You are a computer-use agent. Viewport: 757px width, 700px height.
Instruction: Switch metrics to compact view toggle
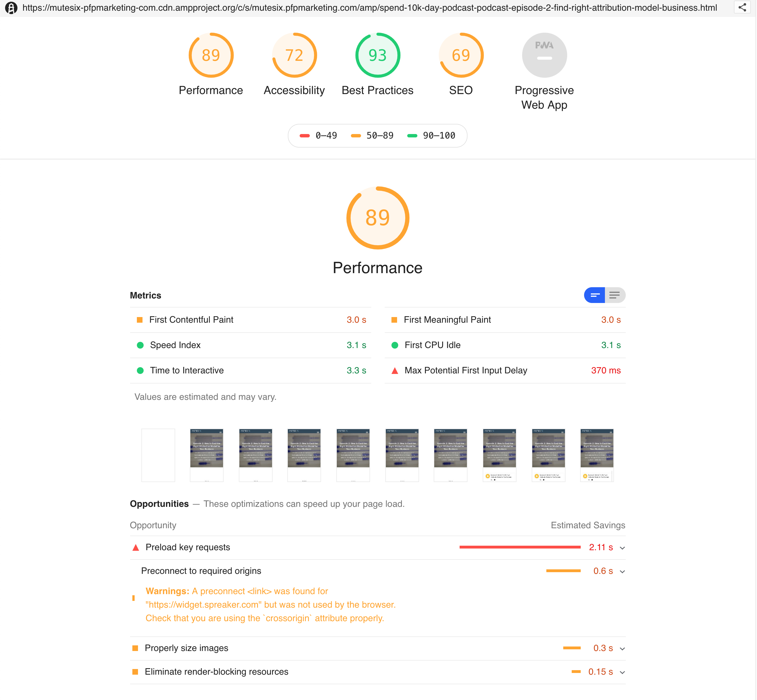(595, 295)
